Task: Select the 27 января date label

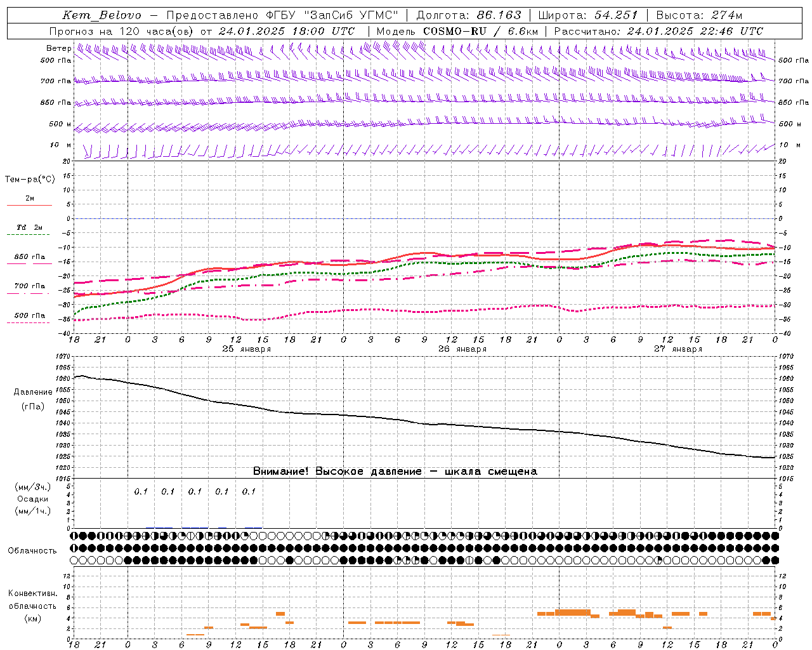Action: pos(678,349)
